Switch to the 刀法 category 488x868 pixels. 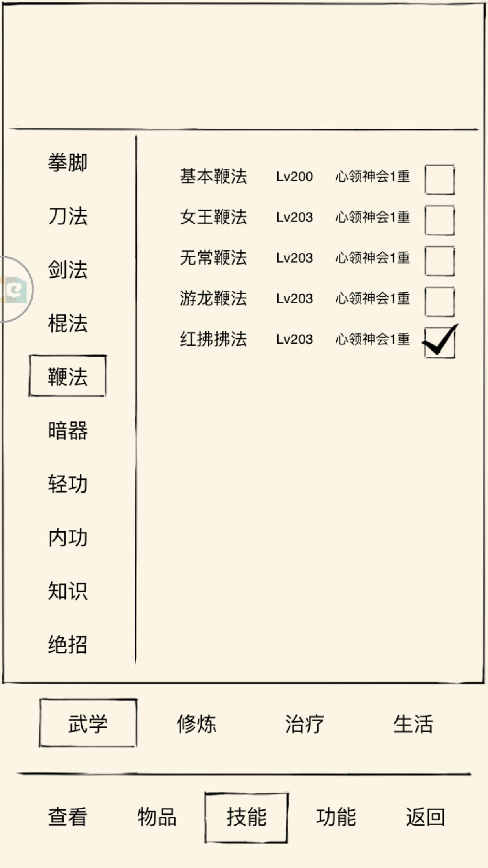pyautogui.click(x=68, y=216)
